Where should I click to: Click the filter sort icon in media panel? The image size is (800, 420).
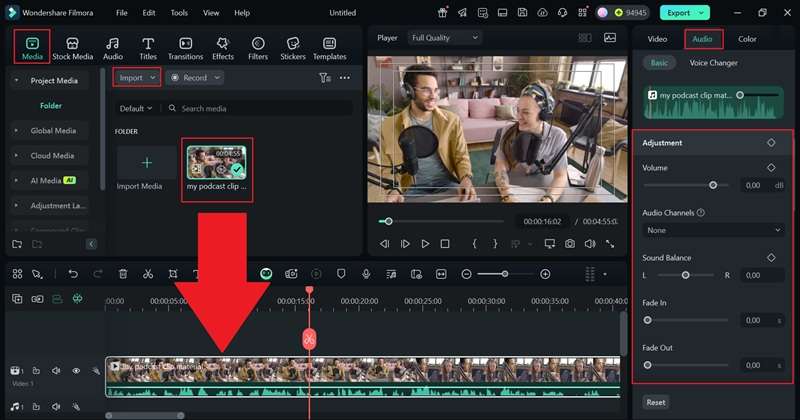coord(325,78)
